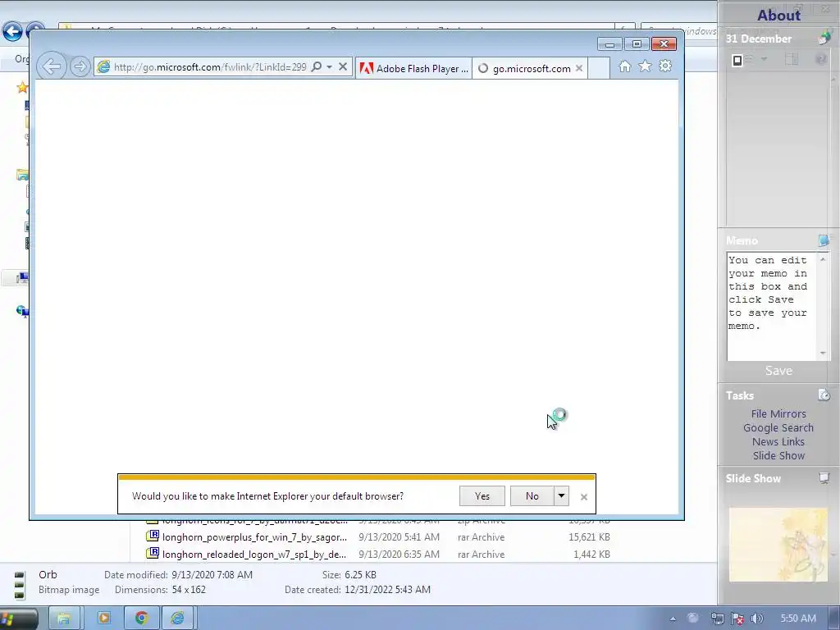Click the Slide Show panel icon
This screenshot has width=840, height=630.
point(824,478)
